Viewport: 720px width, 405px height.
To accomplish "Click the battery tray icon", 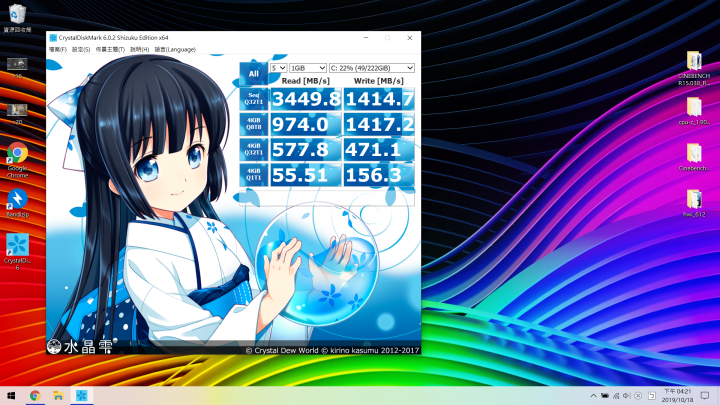I will pyautogui.click(x=605, y=395).
